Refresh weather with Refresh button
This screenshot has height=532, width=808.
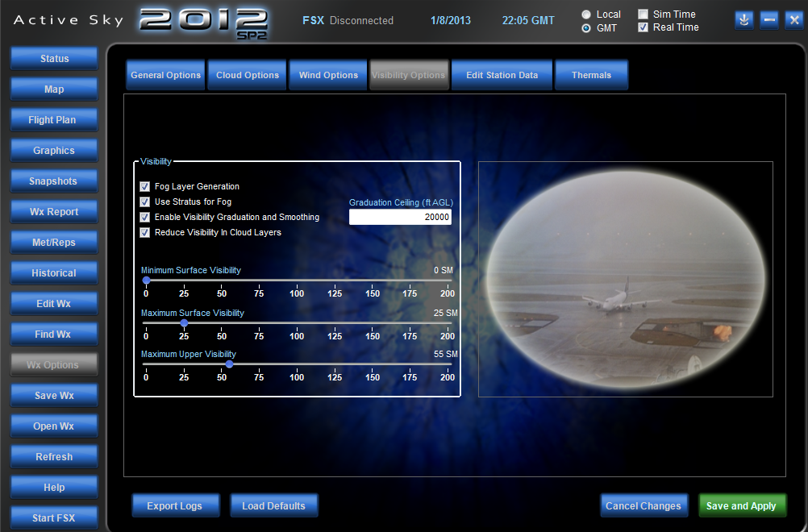point(54,457)
